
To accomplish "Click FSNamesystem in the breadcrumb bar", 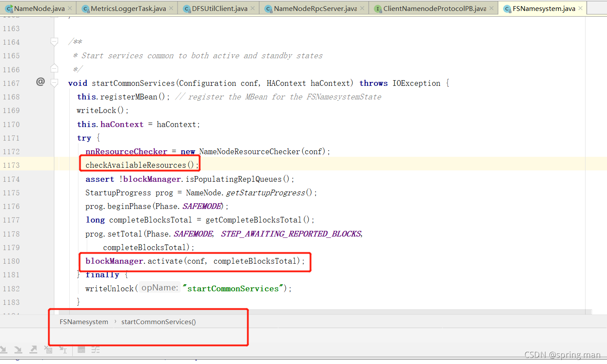I will [84, 322].
